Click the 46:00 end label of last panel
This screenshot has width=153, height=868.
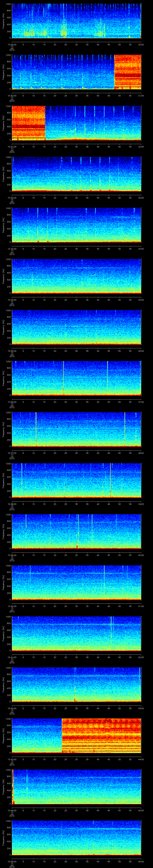click(141, 861)
